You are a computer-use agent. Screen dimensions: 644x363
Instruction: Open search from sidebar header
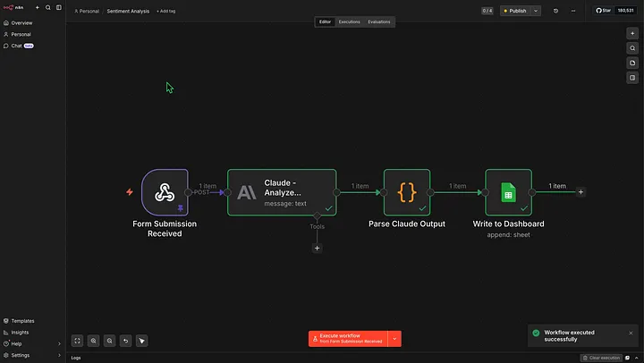coord(48,7)
